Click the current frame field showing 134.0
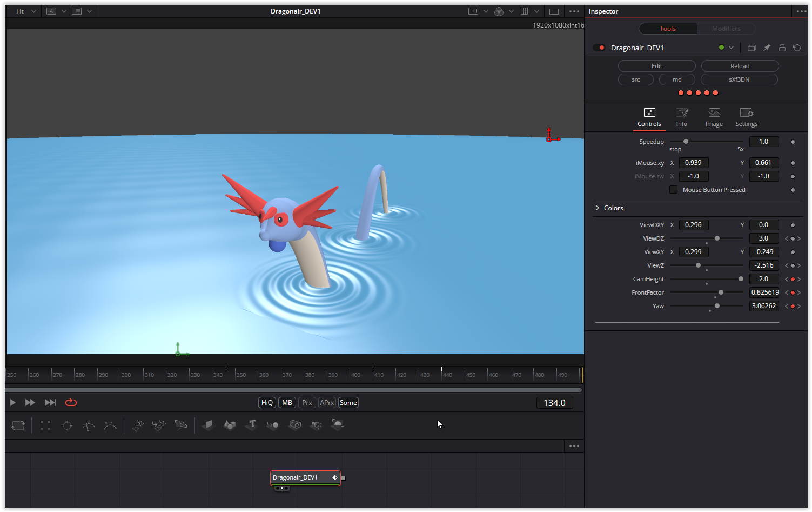Viewport: 812px width, 512px height. click(554, 403)
